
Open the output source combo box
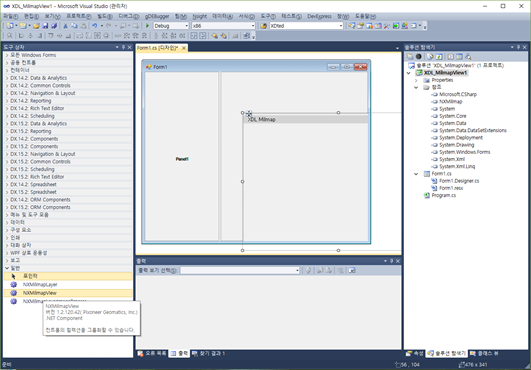point(240,270)
